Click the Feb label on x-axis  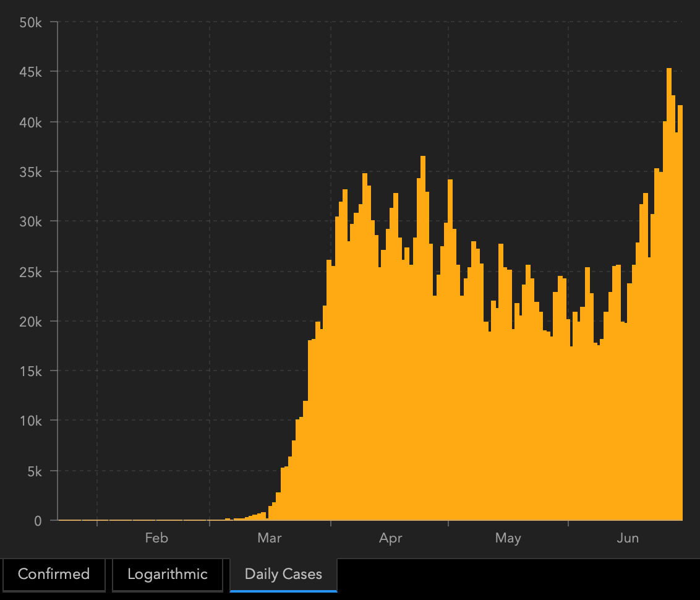click(x=156, y=538)
